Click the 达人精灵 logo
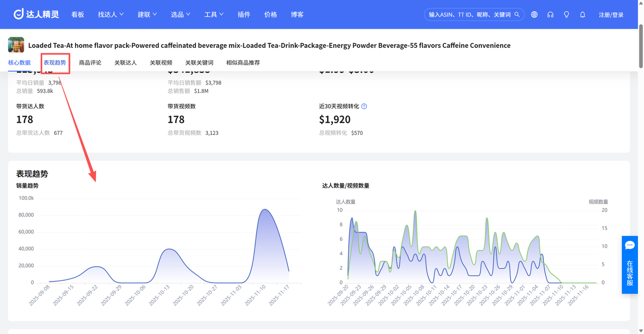The width and height of the screenshot is (644, 334). click(36, 15)
